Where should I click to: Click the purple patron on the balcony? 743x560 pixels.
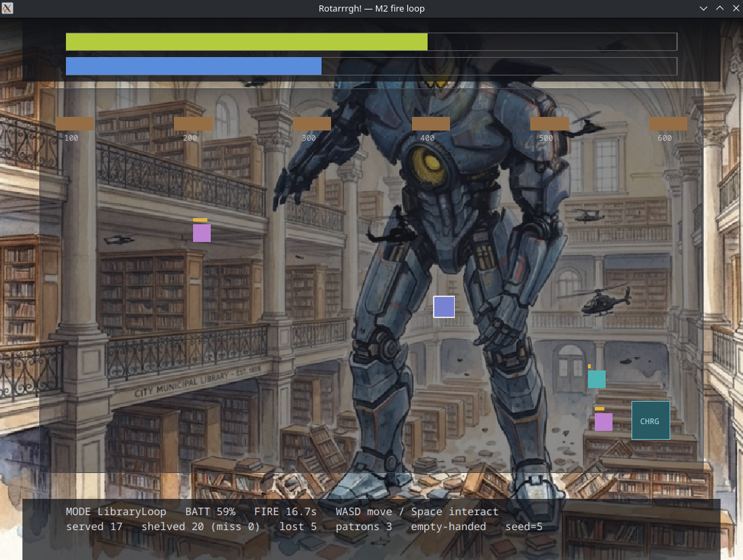pos(202,233)
